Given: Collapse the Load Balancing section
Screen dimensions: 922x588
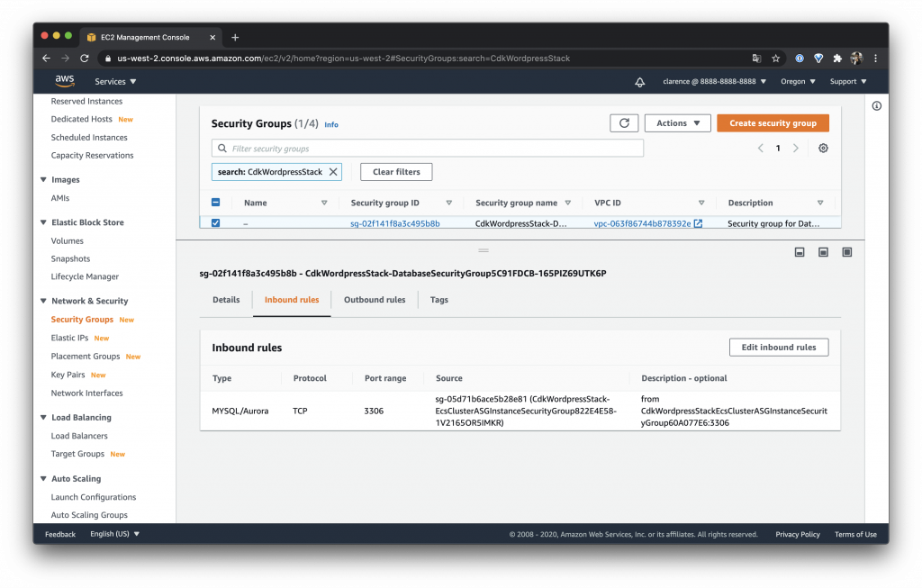Looking at the screenshot, I should (43, 417).
